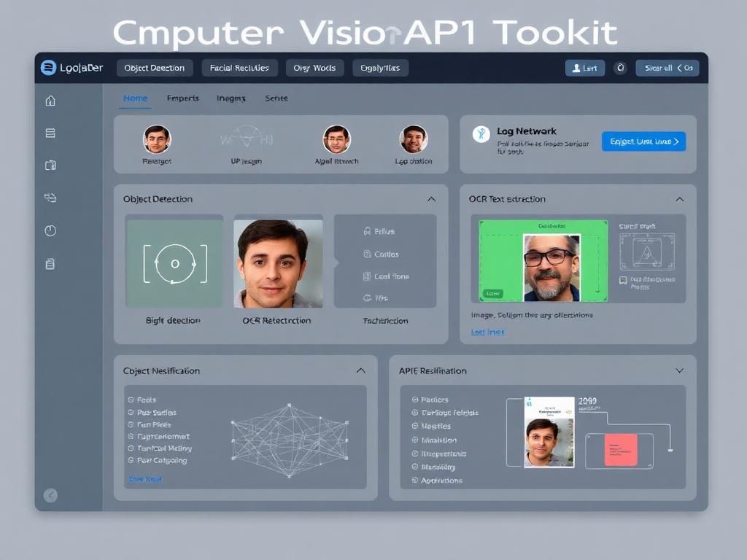Expand the APIE Resifination panel
The width and height of the screenshot is (747, 560).
coord(680,370)
